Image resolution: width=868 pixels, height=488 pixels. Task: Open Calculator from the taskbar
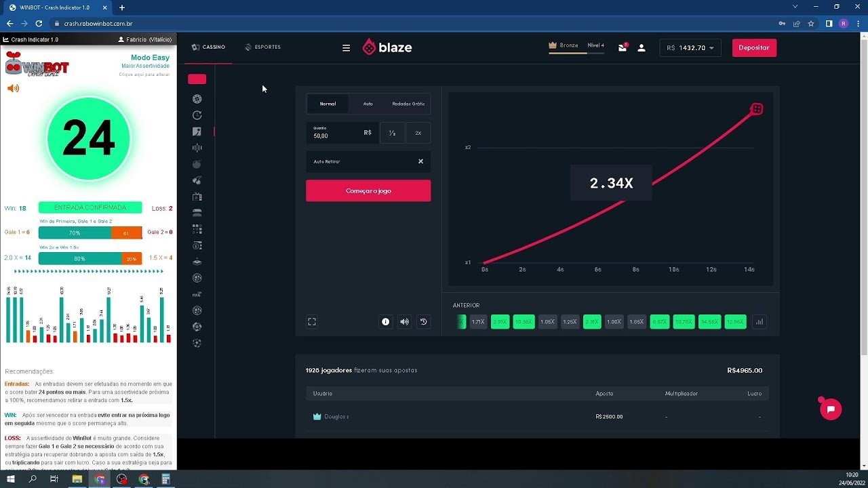point(166,479)
